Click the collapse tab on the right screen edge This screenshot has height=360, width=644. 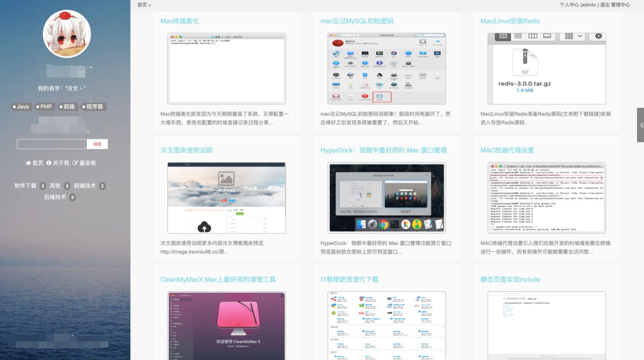click(x=641, y=125)
